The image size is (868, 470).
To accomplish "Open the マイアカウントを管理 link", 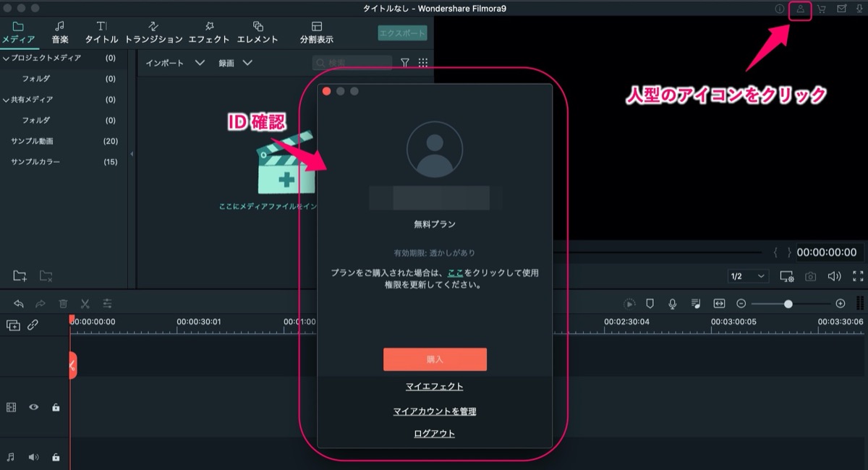I will pyautogui.click(x=435, y=411).
